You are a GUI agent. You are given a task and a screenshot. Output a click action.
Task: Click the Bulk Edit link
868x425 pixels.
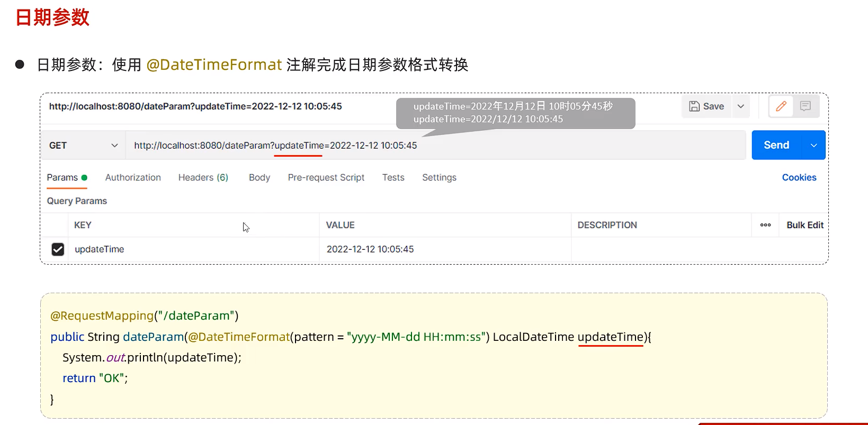click(x=804, y=225)
